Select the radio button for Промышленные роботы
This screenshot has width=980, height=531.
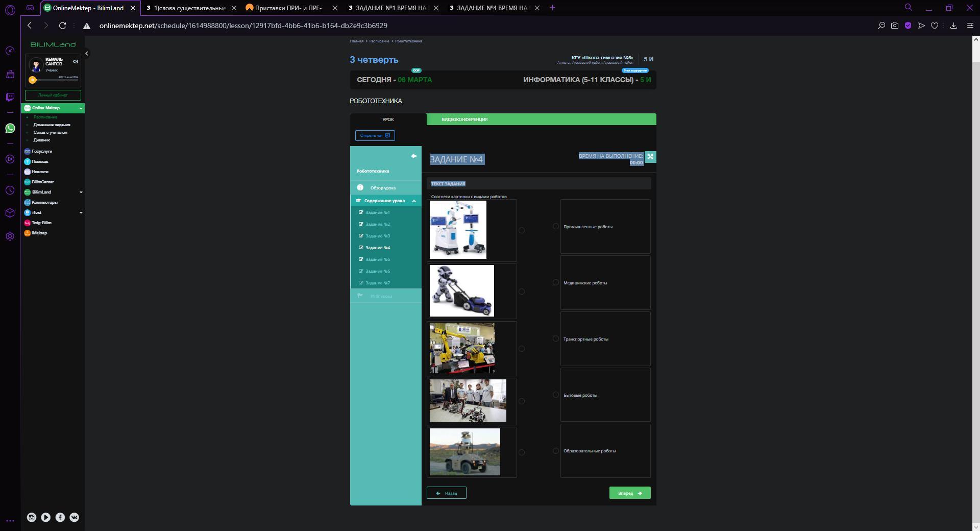tap(556, 226)
